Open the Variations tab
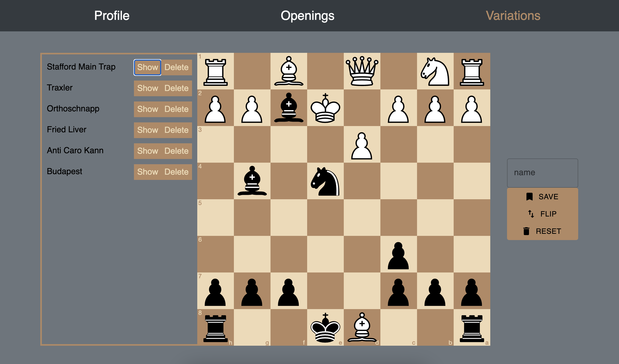The image size is (619, 364). pos(513,15)
